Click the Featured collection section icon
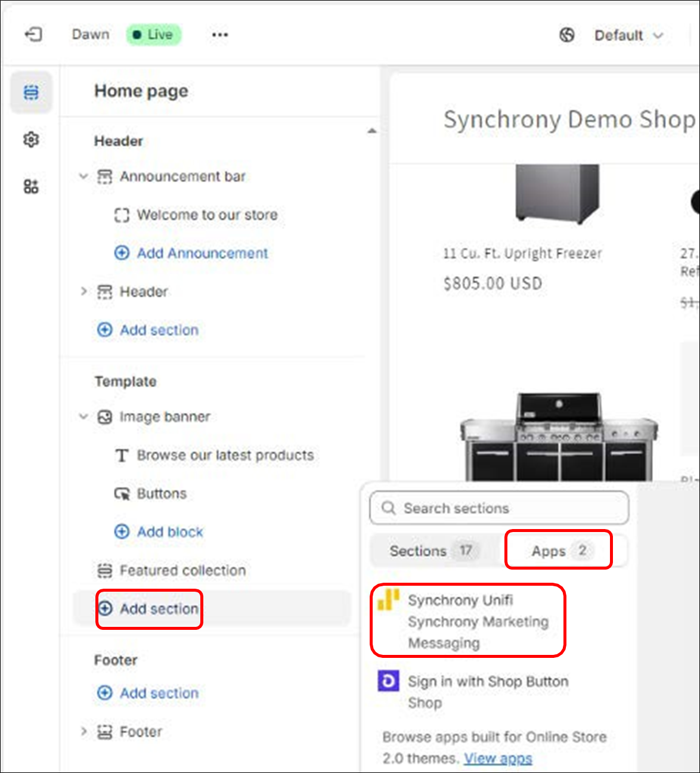The image size is (700, 773). [105, 571]
